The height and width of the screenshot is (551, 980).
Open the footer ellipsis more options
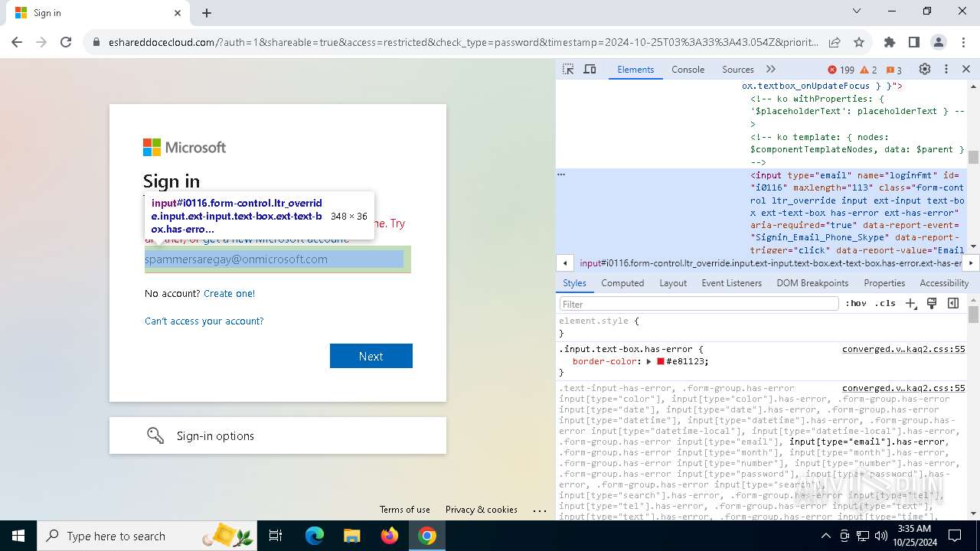(540, 510)
